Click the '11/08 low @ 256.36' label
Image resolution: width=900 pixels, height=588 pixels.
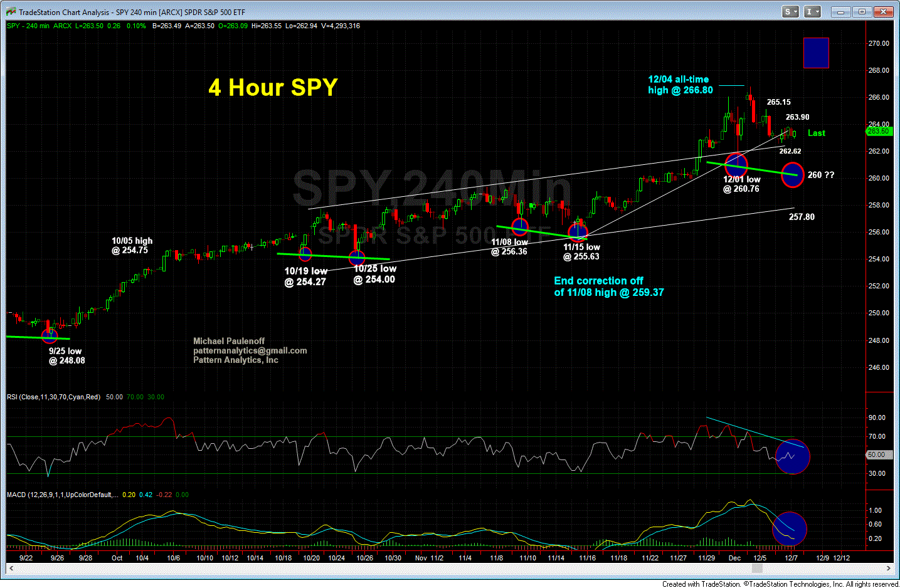tap(509, 246)
